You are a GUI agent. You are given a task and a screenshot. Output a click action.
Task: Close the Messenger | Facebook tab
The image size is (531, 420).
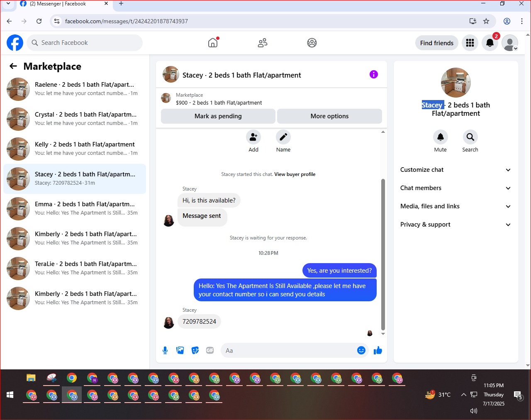pos(106,4)
